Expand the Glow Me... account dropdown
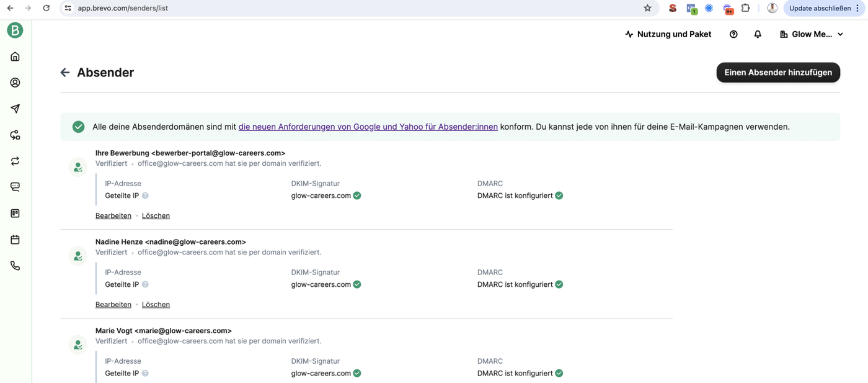 [811, 35]
